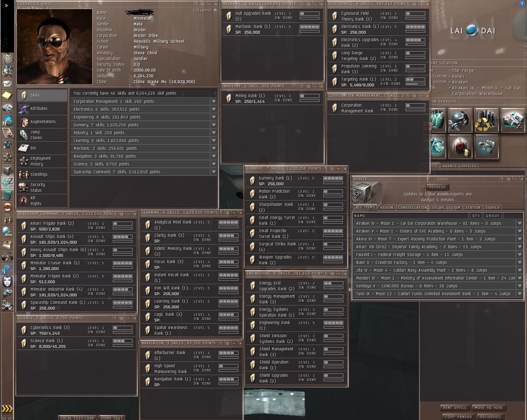The height and width of the screenshot is (420, 527).
Task: Open the Corporation ring-of-stars sidebar icon
Action: point(7,158)
